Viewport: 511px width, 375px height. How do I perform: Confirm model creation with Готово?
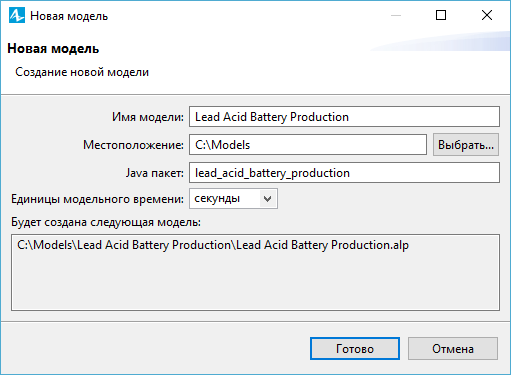point(355,349)
